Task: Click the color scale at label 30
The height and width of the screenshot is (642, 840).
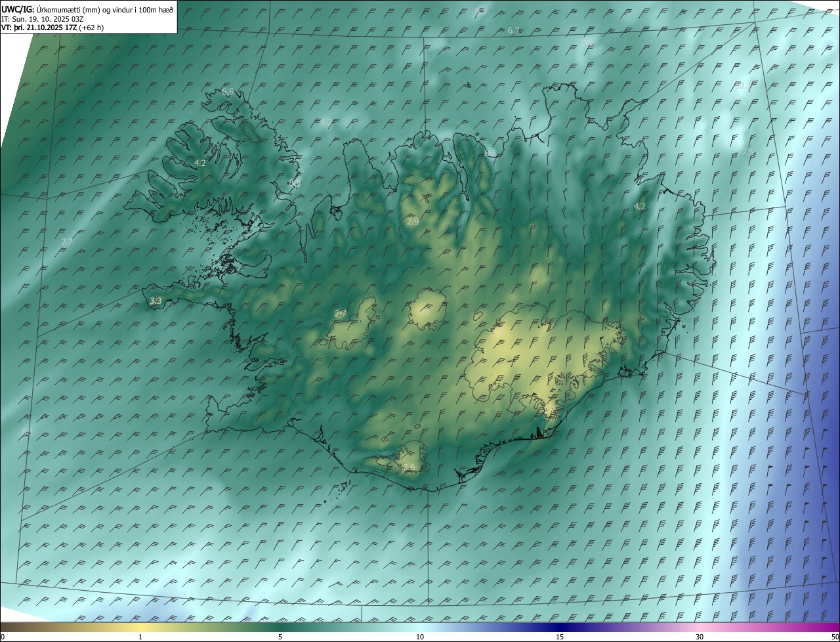Action: (700, 637)
